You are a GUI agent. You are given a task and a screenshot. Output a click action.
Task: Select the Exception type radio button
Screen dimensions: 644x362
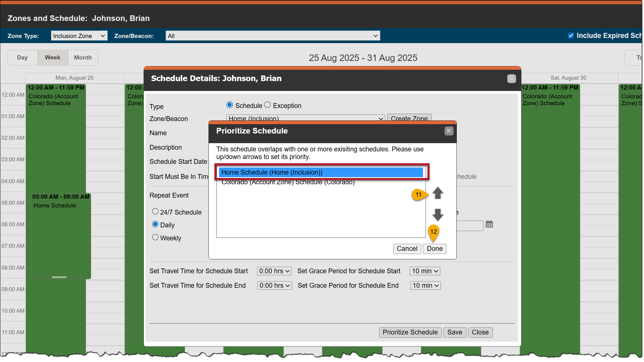click(268, 105)
